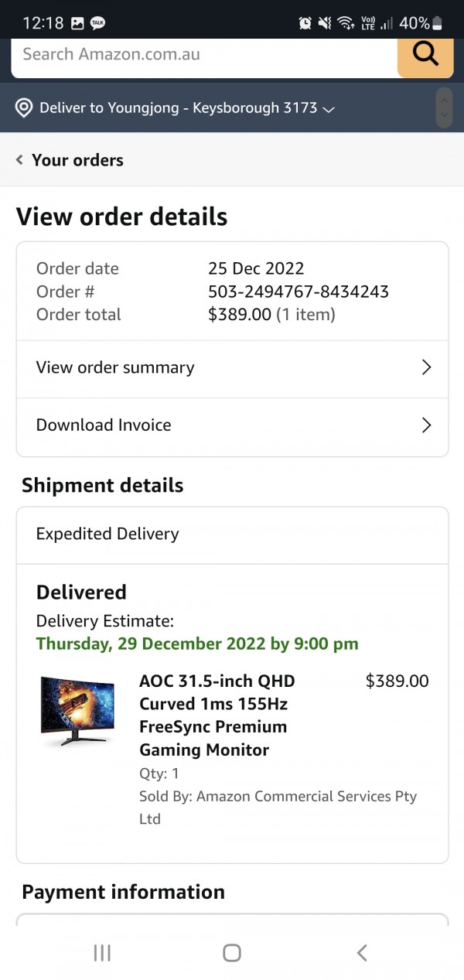Tap the Android home button
464x980 pixels.
click(232, 953)
